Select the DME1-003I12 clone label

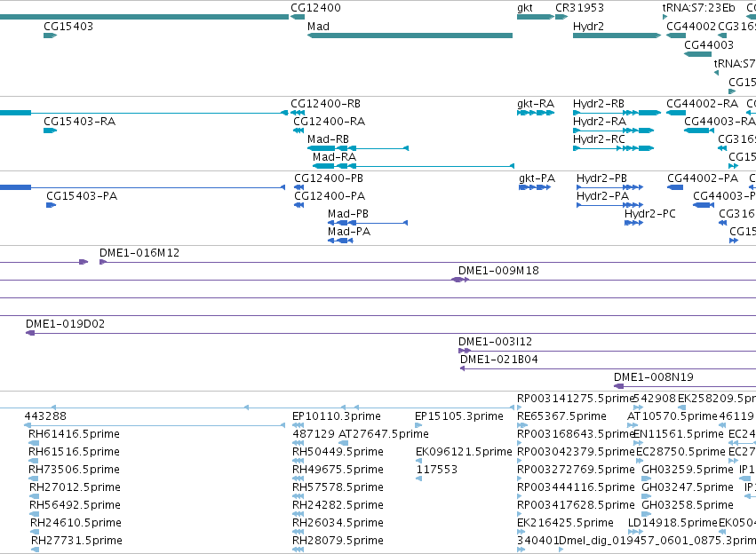tap(495, 342)
